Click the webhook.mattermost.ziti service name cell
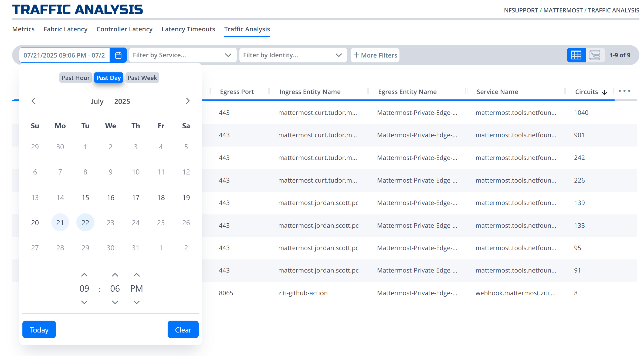 (516, 293)
